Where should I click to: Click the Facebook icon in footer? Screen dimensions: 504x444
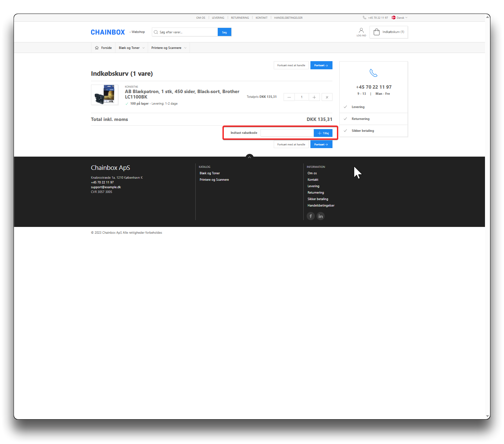tap(310, 216)
